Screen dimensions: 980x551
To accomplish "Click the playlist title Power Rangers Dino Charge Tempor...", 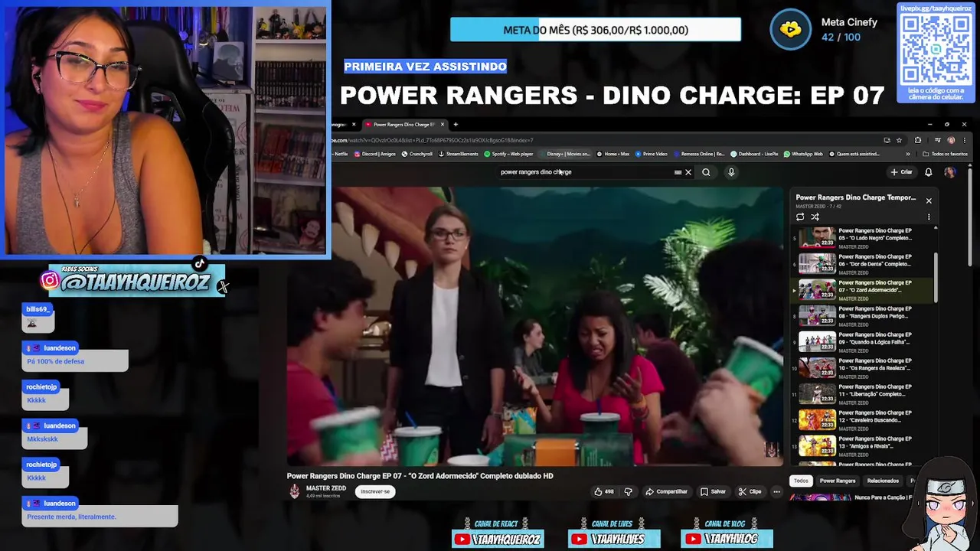I will 855,197.
